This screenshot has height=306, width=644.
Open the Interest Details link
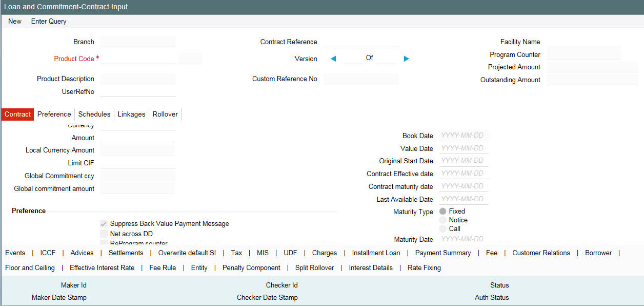click(371, 267)
